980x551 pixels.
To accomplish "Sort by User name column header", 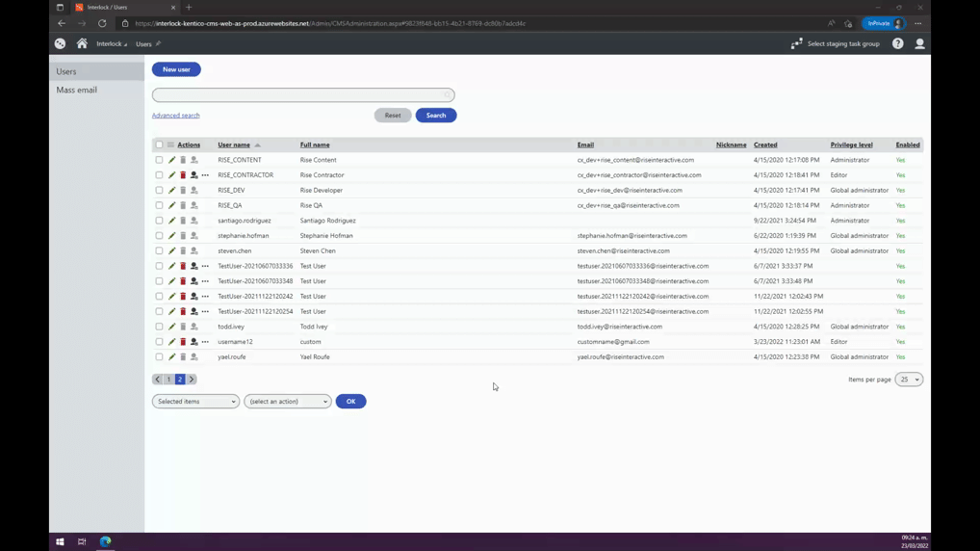I will [x=234, y=144].
